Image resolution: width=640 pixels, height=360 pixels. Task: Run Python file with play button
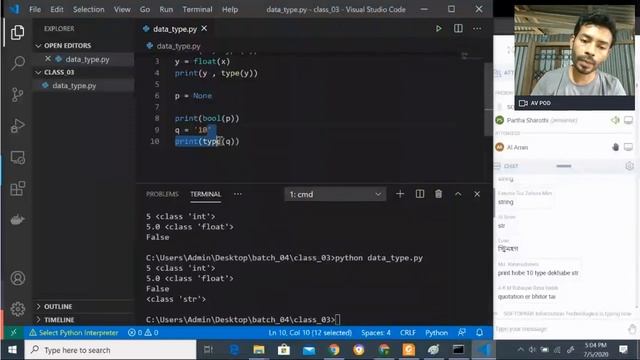[438, 29]
